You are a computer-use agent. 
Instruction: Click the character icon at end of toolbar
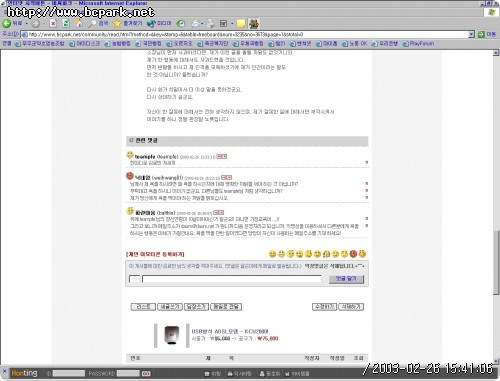tap(254, 23)
